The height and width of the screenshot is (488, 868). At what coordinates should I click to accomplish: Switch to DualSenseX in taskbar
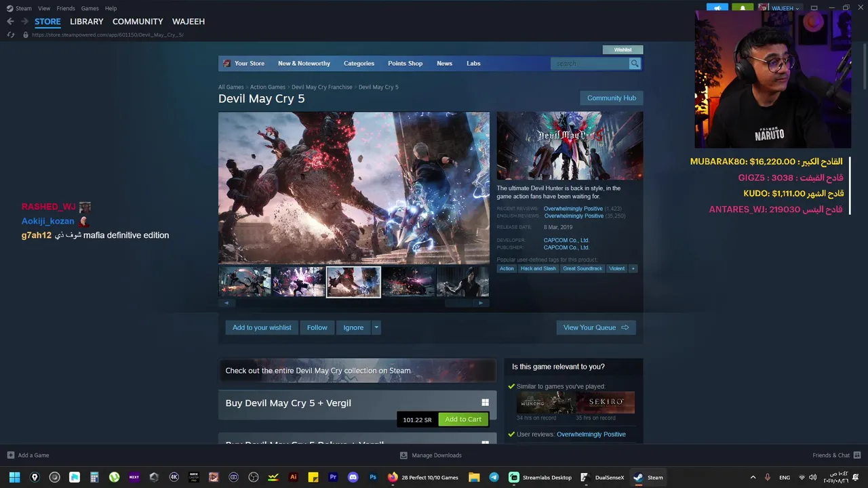(602, 477)
